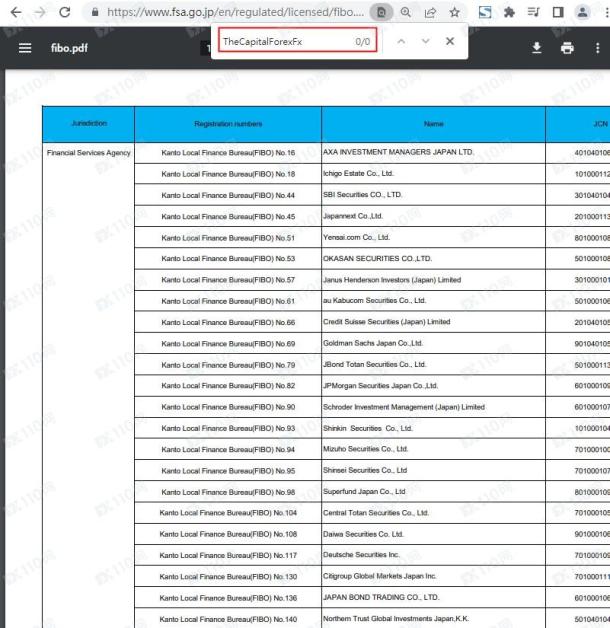The image size is (610, 628).
Task: Select Central Totan Securities Co., Ltd. cell
Action: tap(433, 513)
